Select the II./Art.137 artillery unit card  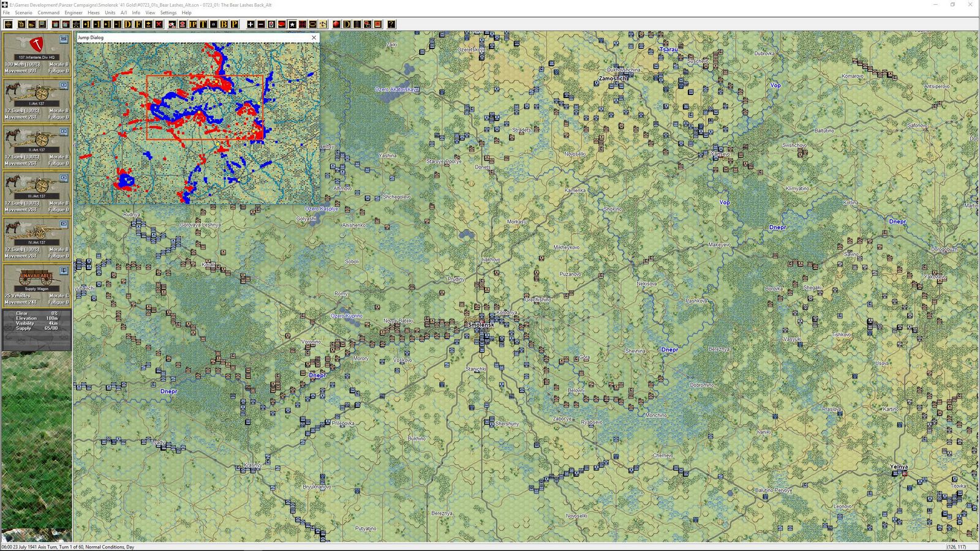tap(37, 147)
